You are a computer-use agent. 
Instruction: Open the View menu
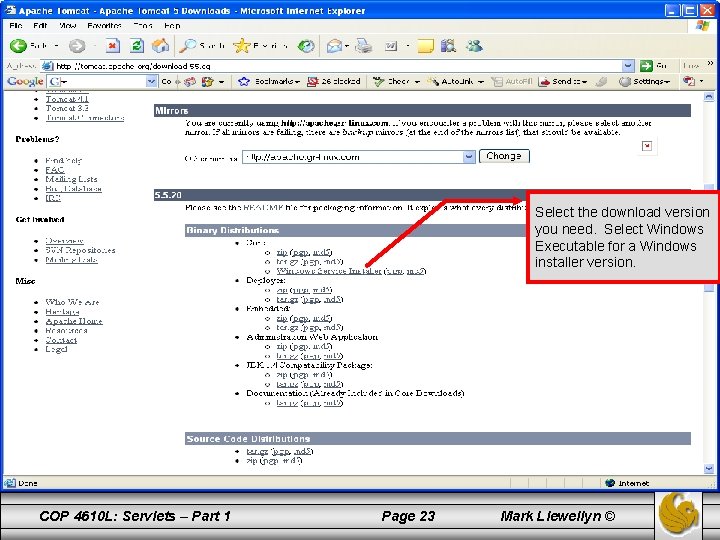click(68, 26)
